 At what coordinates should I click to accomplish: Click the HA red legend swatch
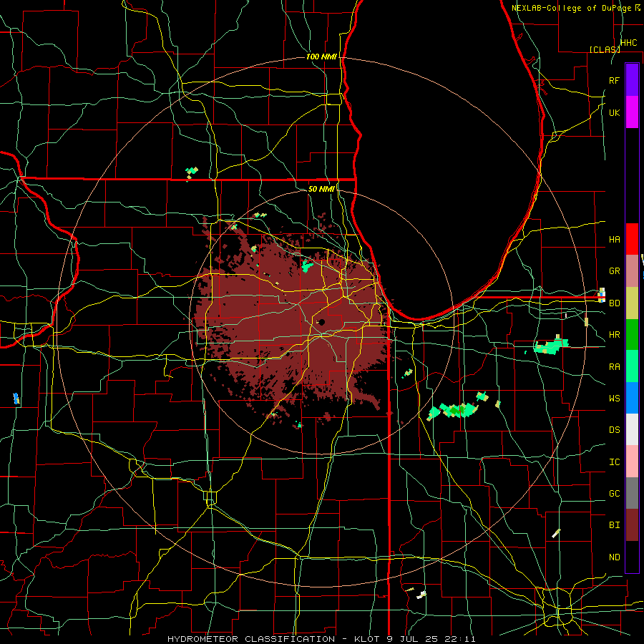pos(632,239)
